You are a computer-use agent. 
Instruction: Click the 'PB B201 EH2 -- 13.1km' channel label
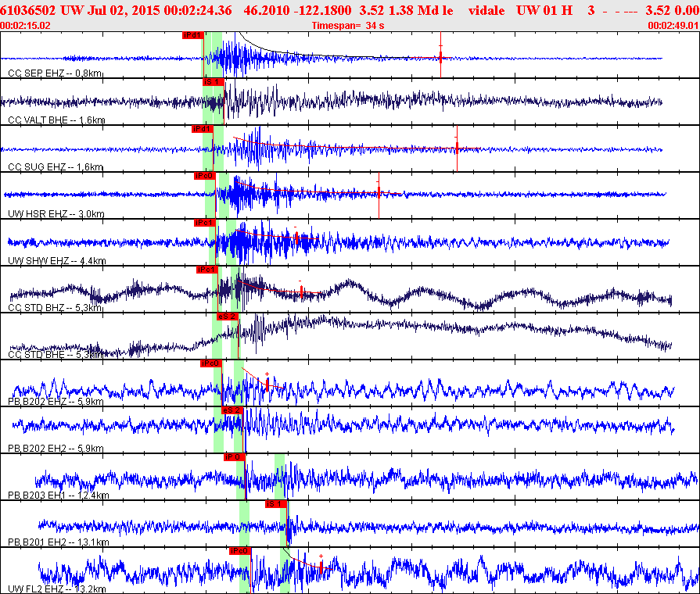[59, 542]
